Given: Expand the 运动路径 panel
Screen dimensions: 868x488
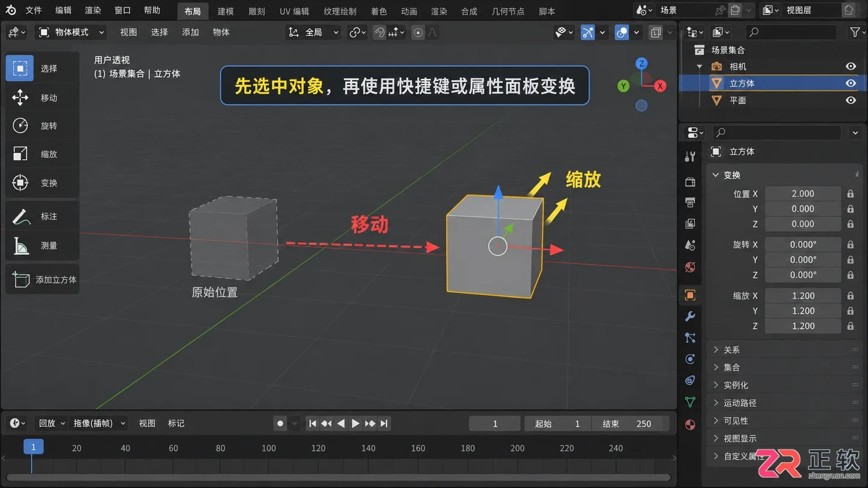Looking at the screenshot, I should pyautogui.click(x=784, y=402).
